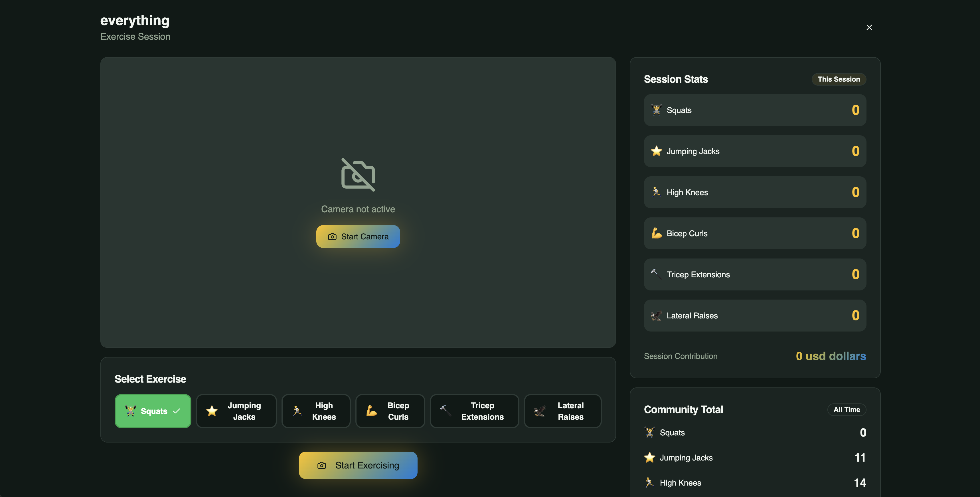Viewport: 980px width, 497px height.
Task: Choose the Bicep Curls exercise option
Action: pos(390,411)
